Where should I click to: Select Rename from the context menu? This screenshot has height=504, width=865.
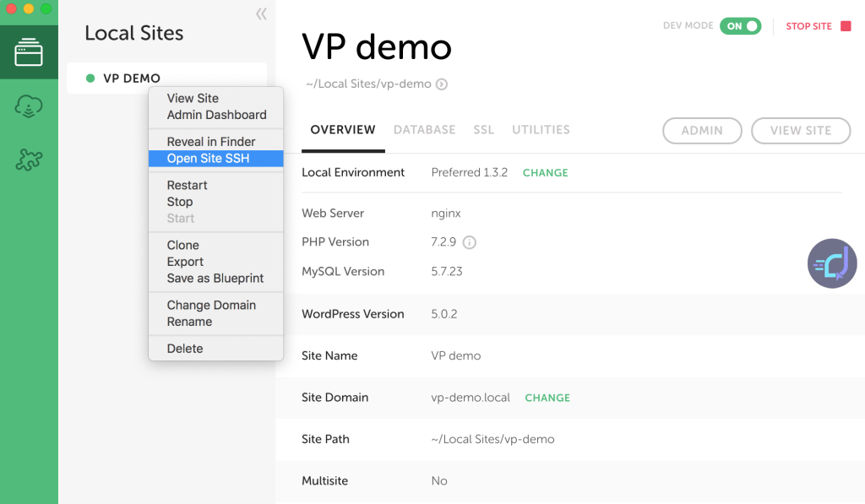pyautogui.click(x=189, y=322)
